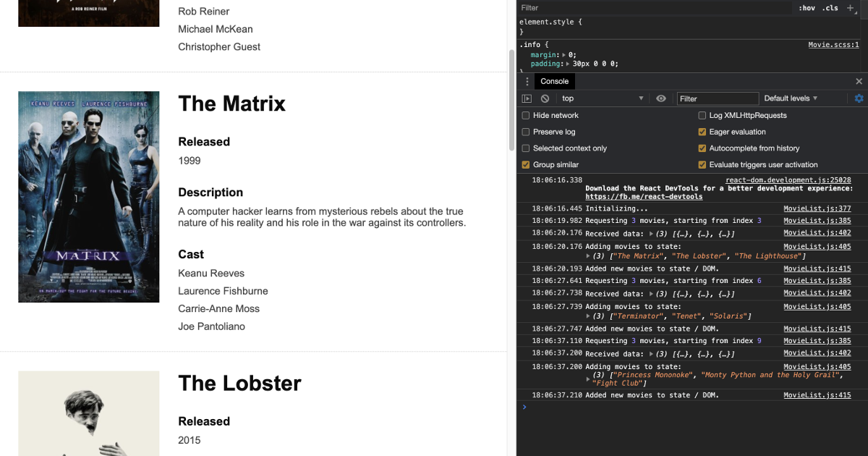Click cast name Michael McKean
The image size is (868, 456).
pyautogui.click(x=216, y=29)
